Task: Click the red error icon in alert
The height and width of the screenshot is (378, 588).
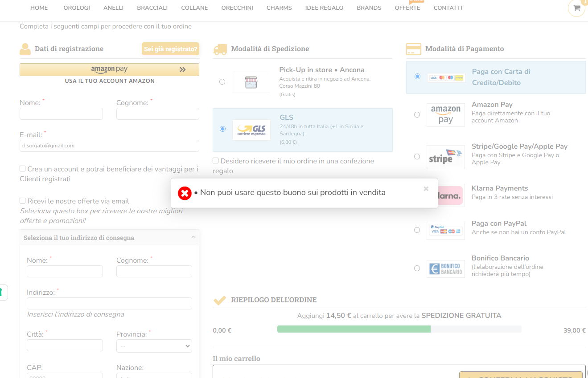Action: 185,193
